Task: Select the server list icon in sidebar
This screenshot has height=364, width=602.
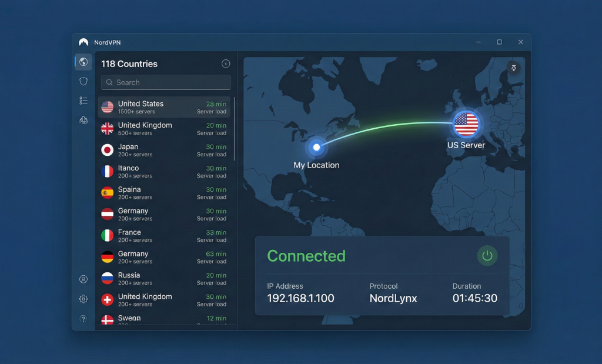Action: coord(83,101)
